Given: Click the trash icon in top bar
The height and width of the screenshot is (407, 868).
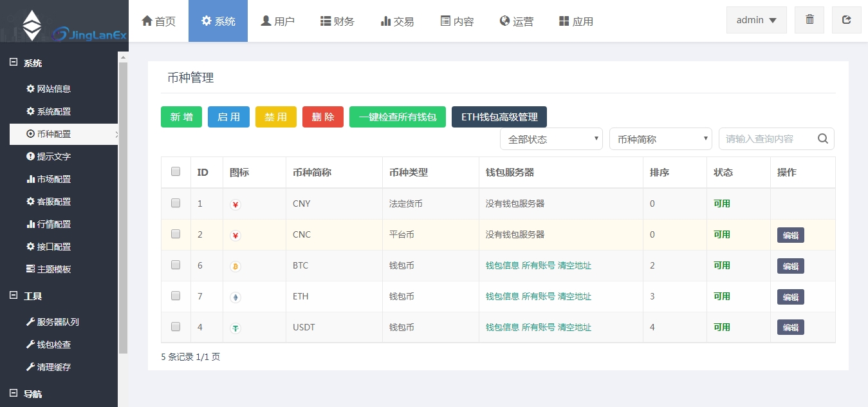Looking at the screenshot, I should pos(809,20).
